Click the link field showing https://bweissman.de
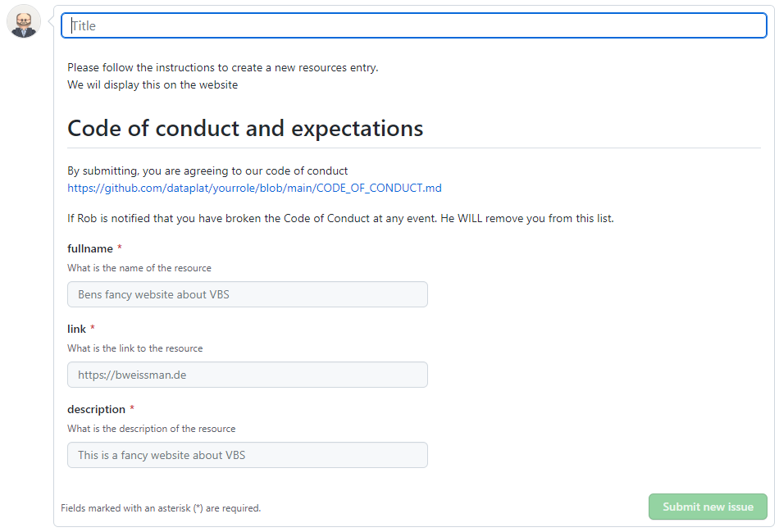 coord(248,375)
